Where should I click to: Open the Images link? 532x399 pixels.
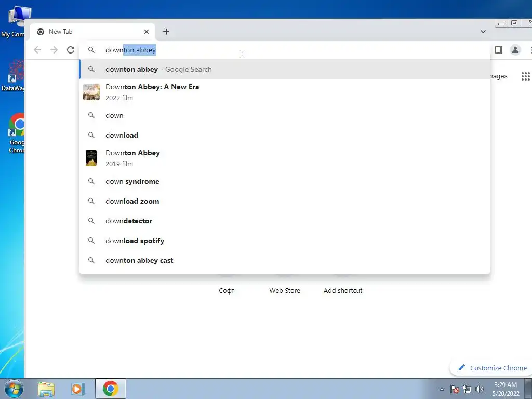[x=499, y=76]
